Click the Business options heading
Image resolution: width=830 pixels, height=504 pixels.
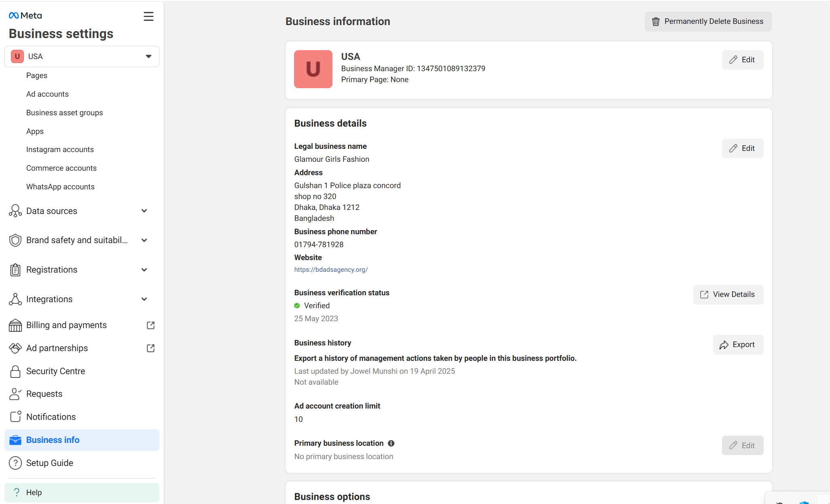click(332, 496)
